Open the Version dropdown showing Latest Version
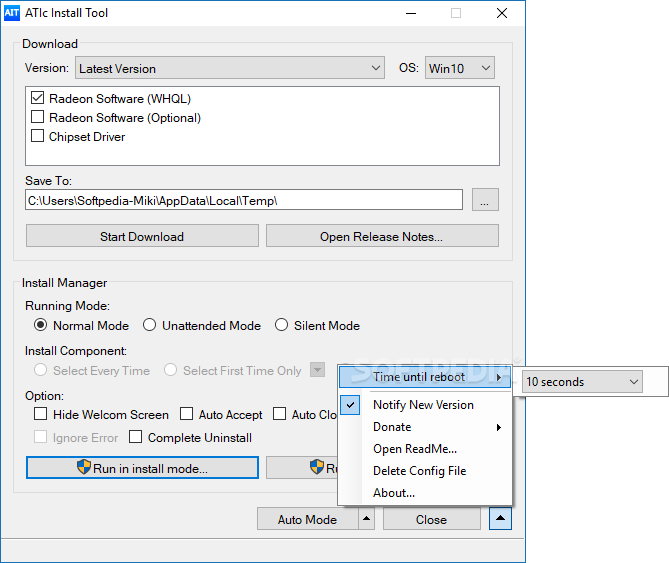The image size is (669, 563). 230,68
